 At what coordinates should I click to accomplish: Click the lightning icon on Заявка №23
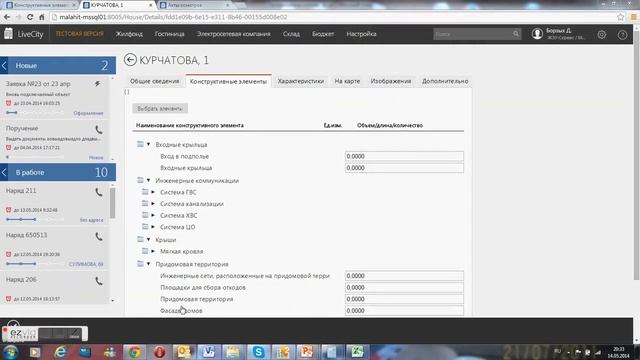point(97,84)
